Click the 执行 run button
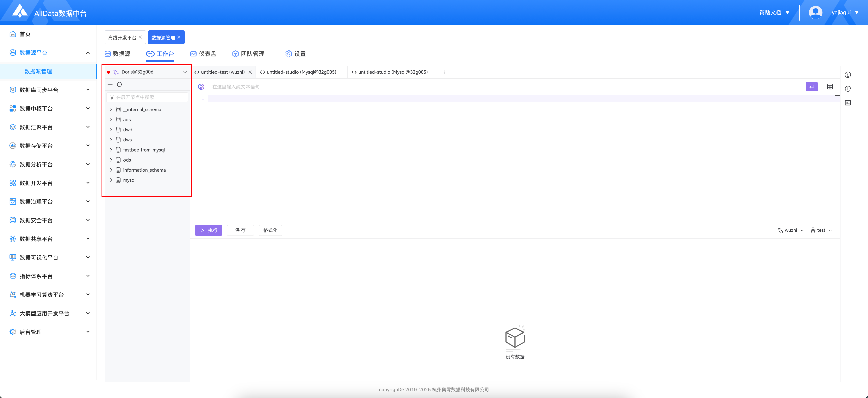The height and width of the screenshot is (398, 868). click(208, 230)
